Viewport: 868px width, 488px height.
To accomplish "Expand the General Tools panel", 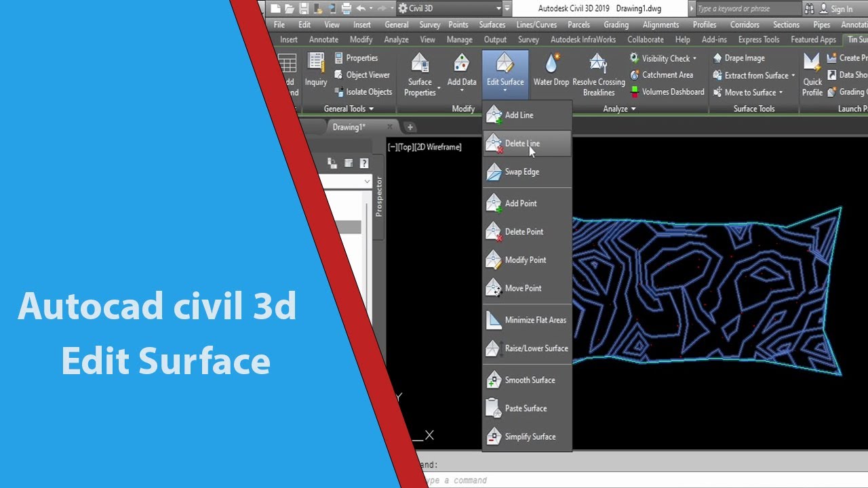I will (349, 108).
